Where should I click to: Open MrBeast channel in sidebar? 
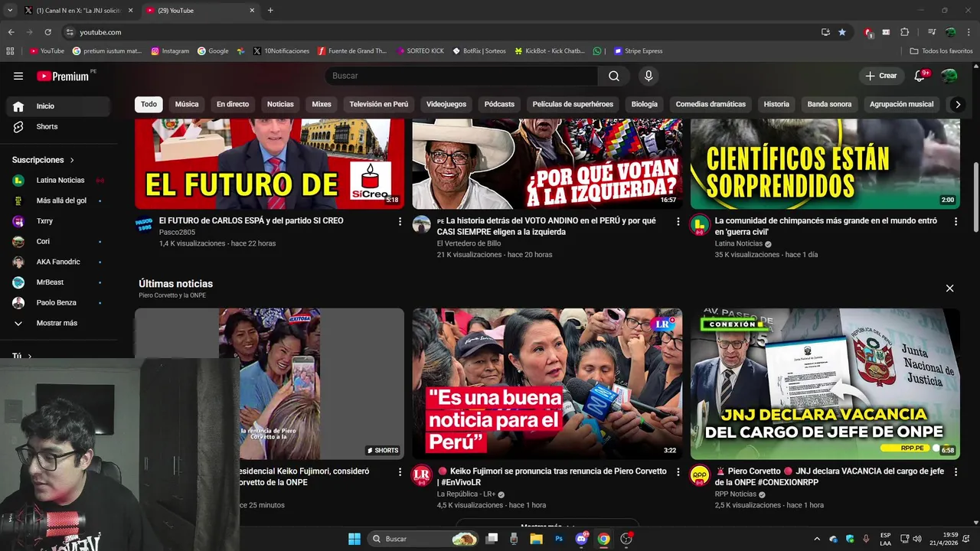tap(58, 282)
